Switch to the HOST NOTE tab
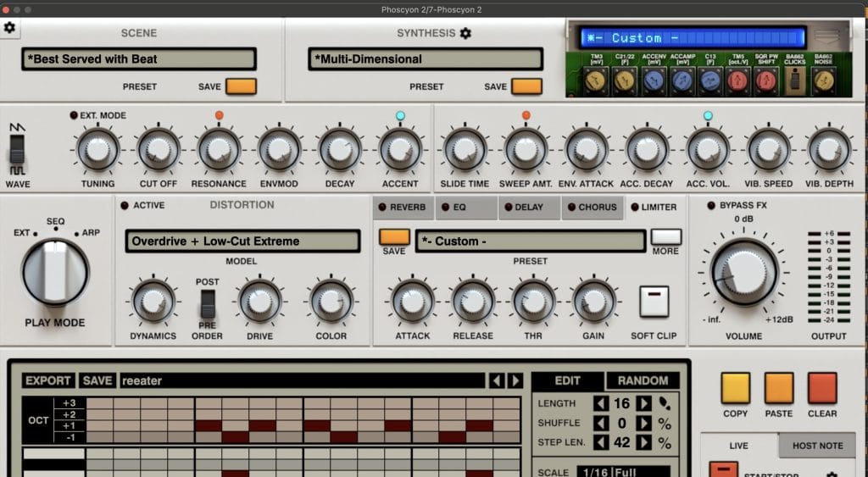This screenshot has width=868, height=477. coord(816,446)
